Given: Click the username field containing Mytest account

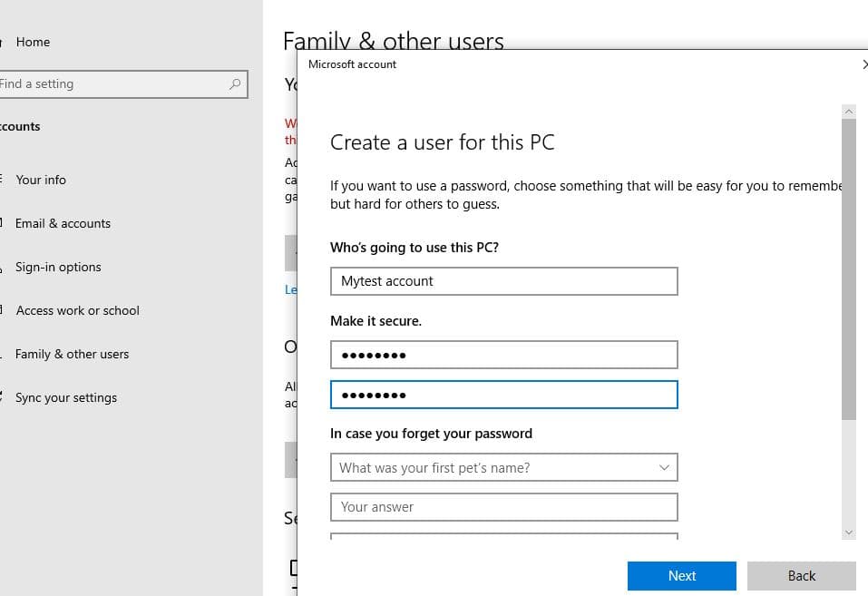Looking at the screenshot, I should click(x=503, y=281).
